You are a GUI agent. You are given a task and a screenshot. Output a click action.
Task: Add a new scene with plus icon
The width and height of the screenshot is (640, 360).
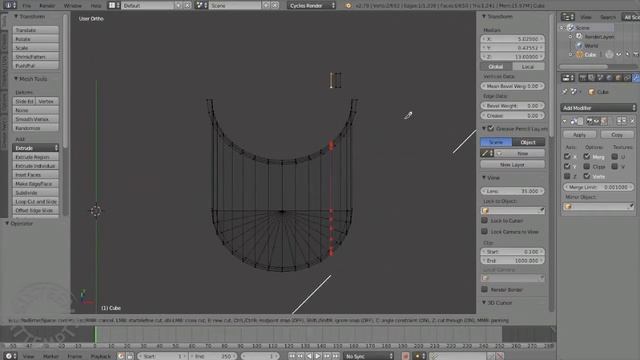pyautogui.click(x=266, y=5)
